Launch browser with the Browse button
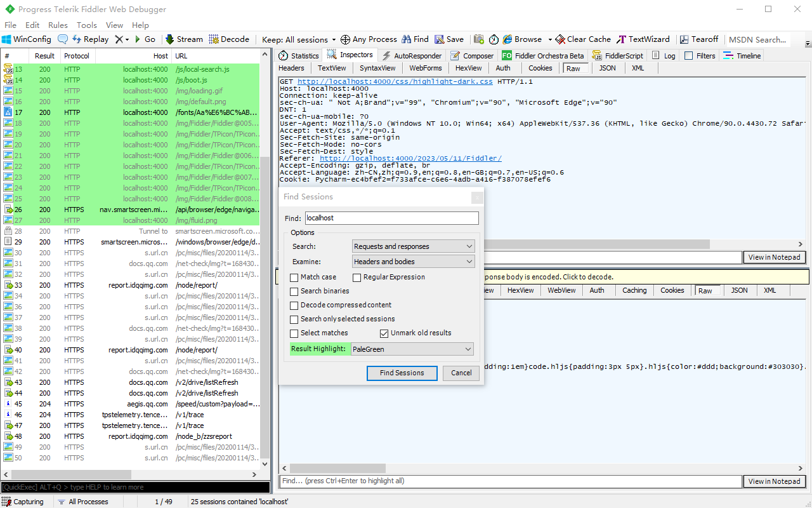 [522, 39]
